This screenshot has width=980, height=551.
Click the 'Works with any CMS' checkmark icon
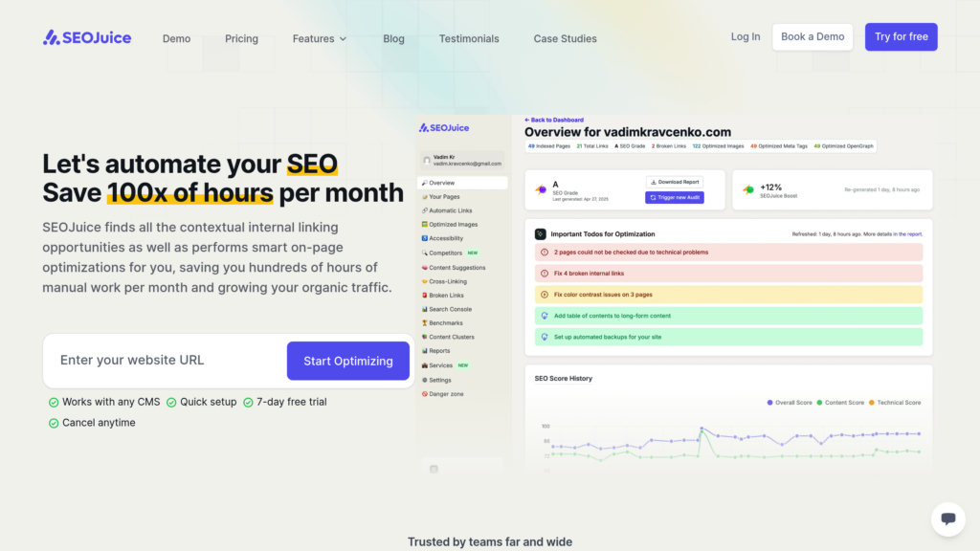(x=54, y=403)
